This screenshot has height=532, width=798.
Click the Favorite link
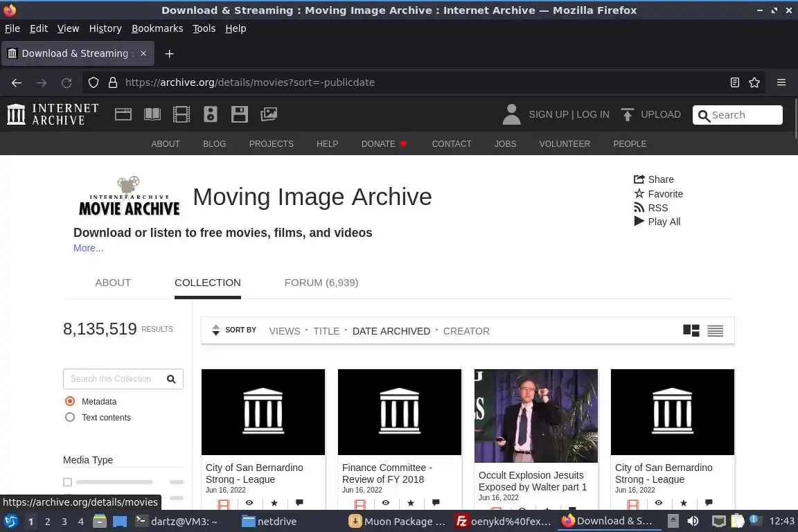tap(658, 193)
